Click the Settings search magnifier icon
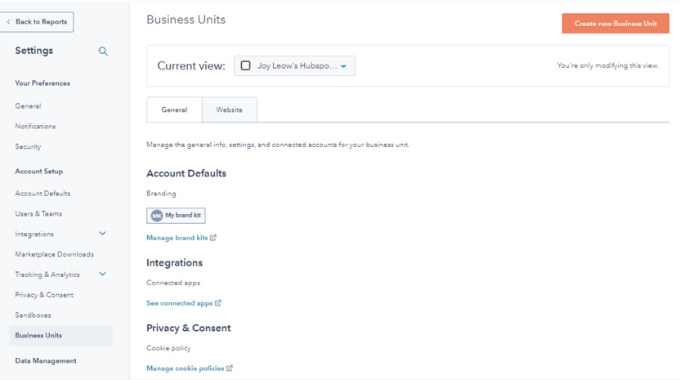680x380 pixels. tap(103, 51)
